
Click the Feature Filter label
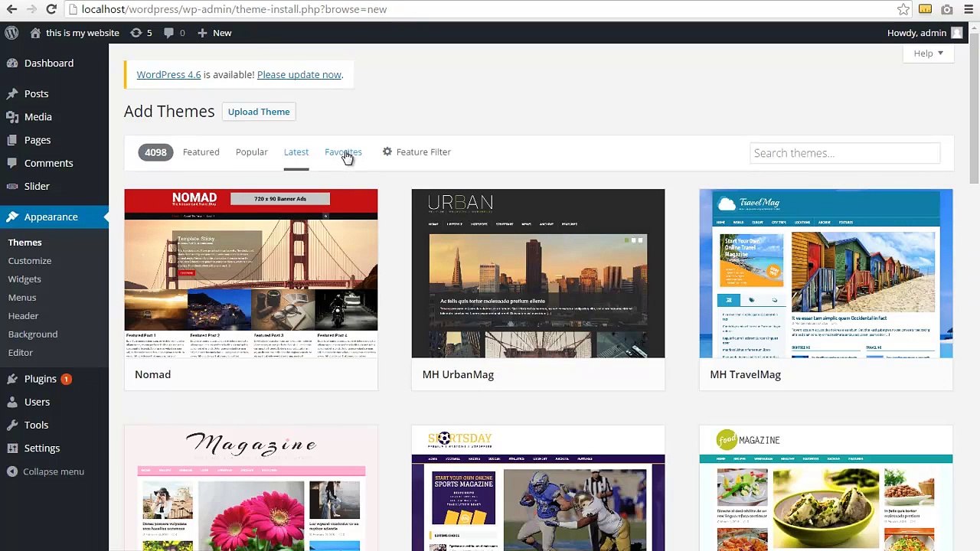[423, 152]
